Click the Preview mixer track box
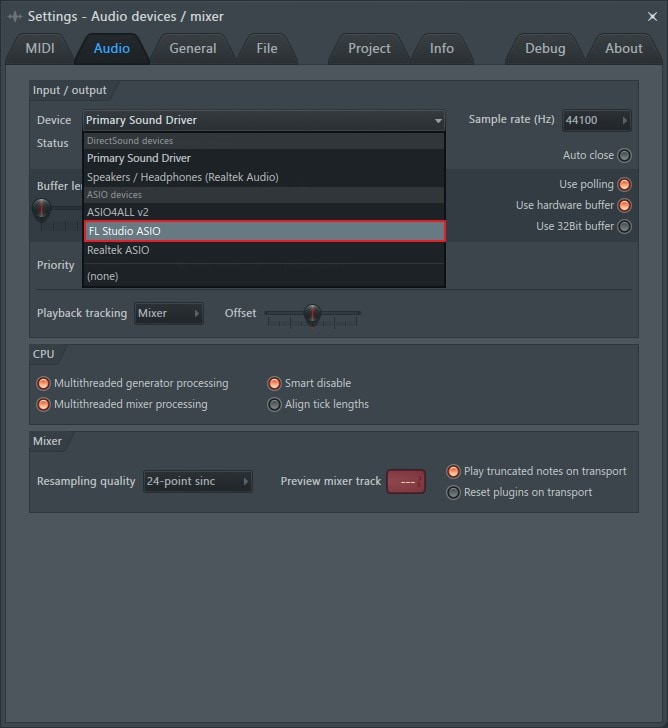Image resolution: width=668 pixels, height=728 pixels. point(406,481)
